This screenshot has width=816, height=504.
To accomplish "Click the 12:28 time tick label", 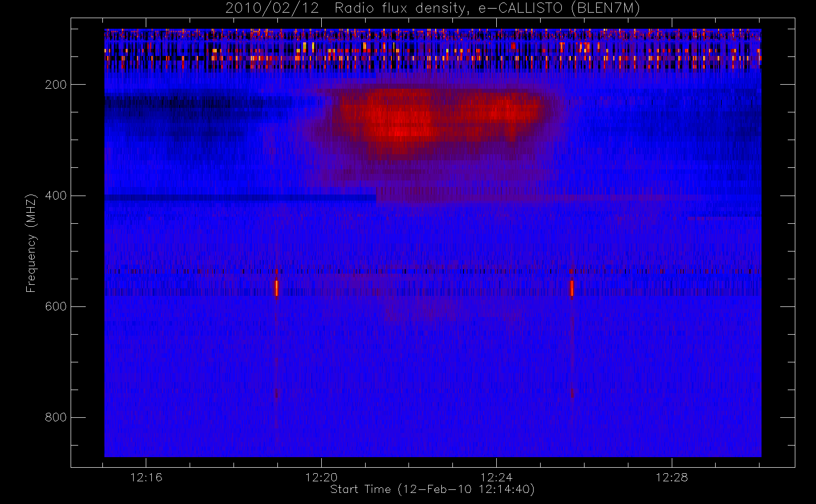I will coord(672,477).
